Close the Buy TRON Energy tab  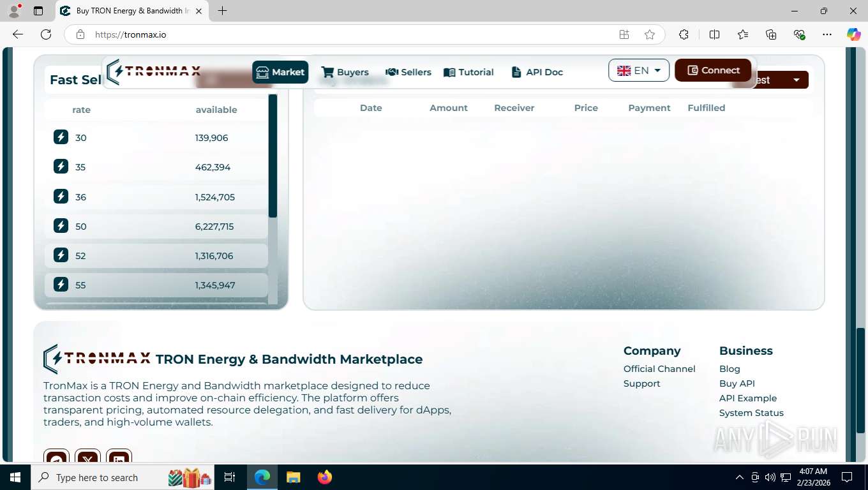tap(199, 11)
